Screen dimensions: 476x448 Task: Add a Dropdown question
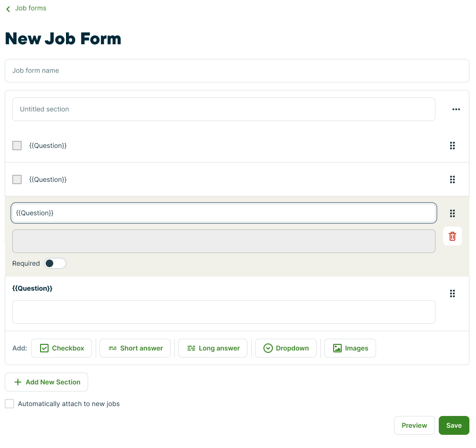(286, 349)
